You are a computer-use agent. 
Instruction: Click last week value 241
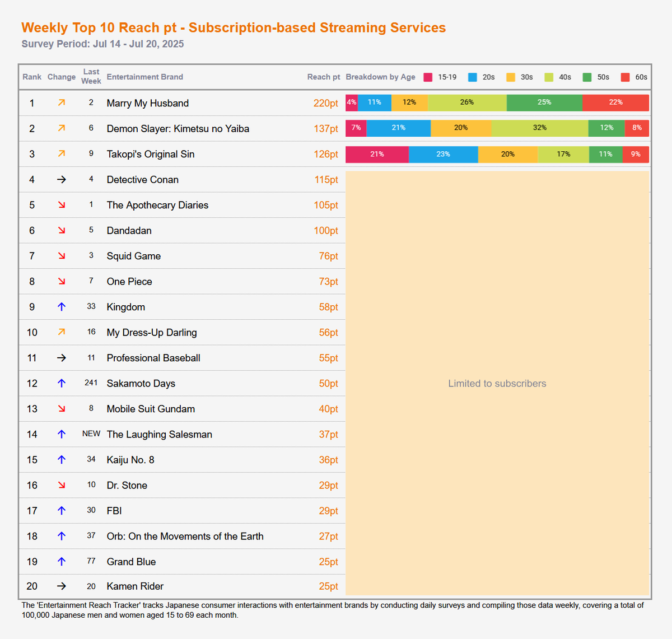(91, 383)
